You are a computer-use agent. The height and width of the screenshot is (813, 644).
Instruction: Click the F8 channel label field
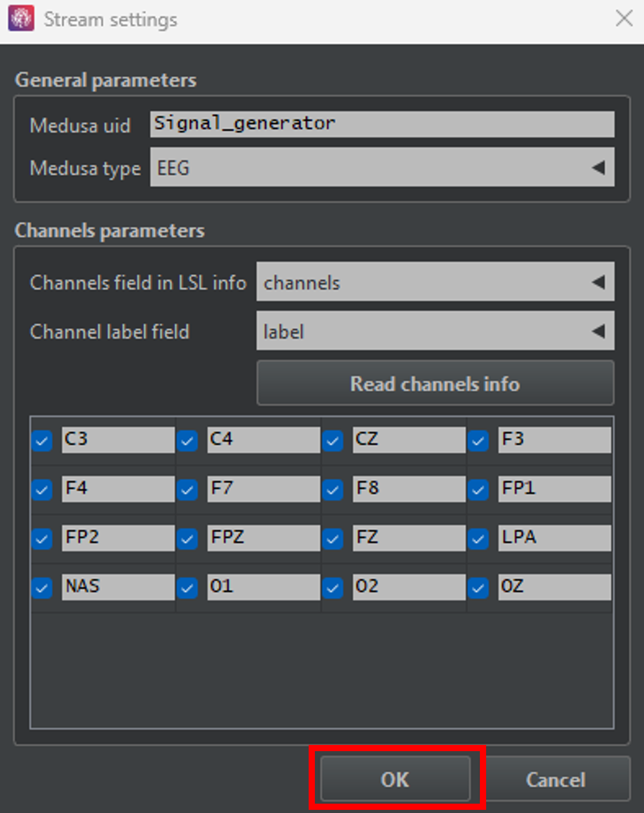point(408,489)
